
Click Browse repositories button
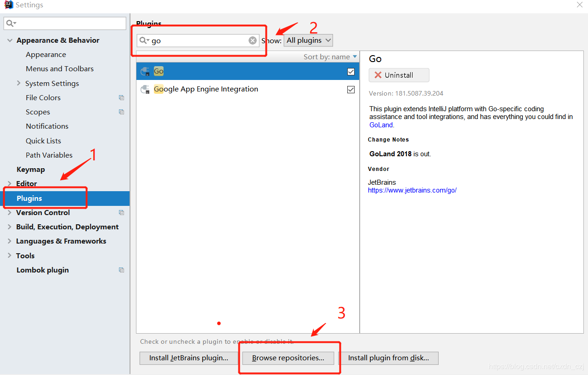coord(288,358)
